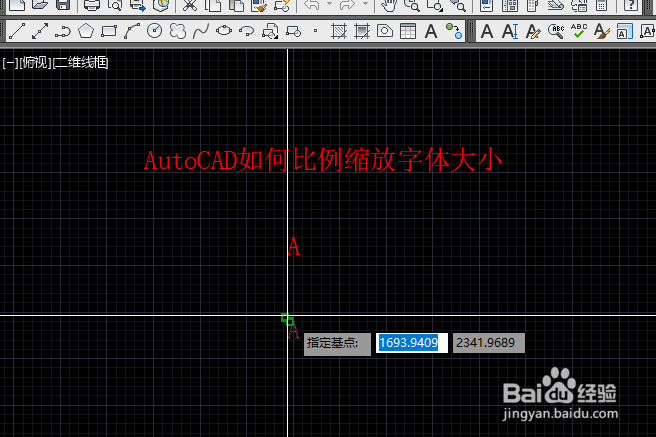Select the Arc tool
This screenshot has height=437, width=656.
(x=132, y=31)
